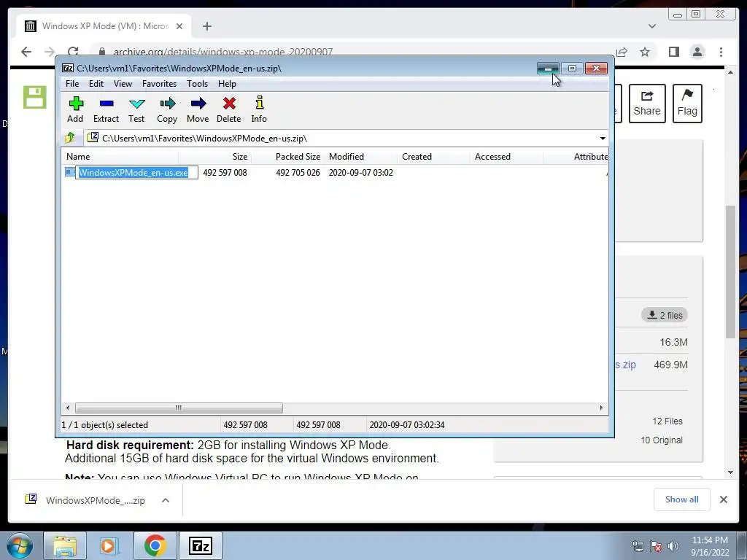Sort by the Modified column header
This screenshot has width=747, height=560.
(x=360, y=157)
